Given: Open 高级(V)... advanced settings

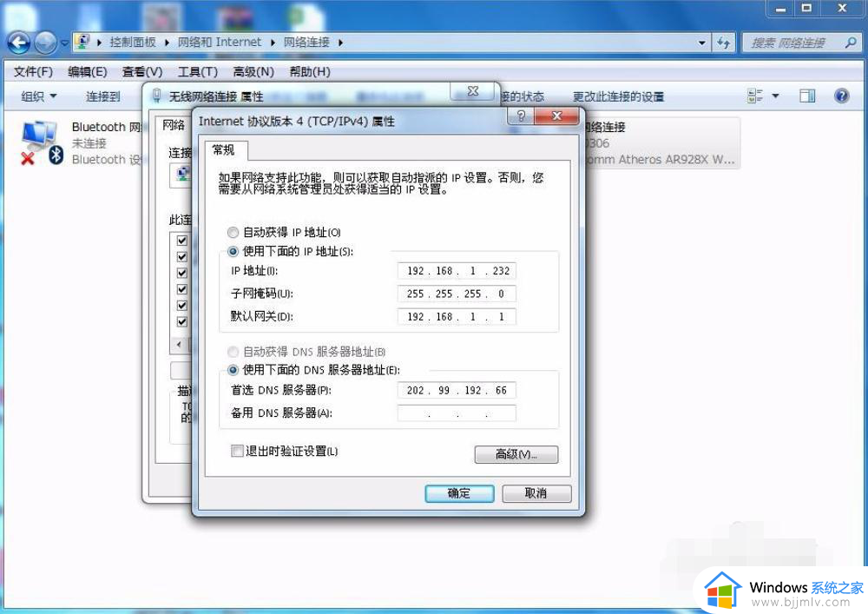Looking at the screenshot, I should point(516,454).
